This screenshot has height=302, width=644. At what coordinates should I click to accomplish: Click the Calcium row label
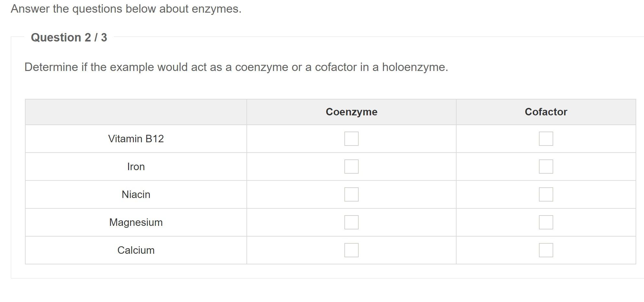[136, 250]
